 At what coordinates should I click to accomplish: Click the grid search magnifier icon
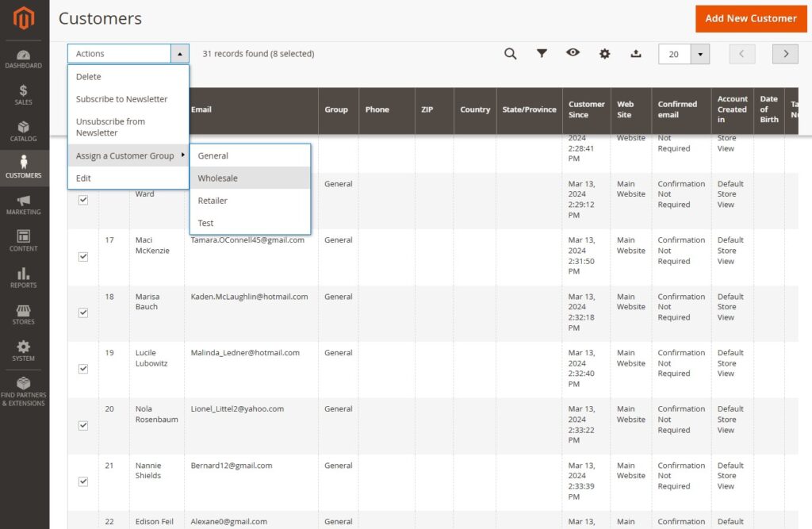[x=511, y=54]
